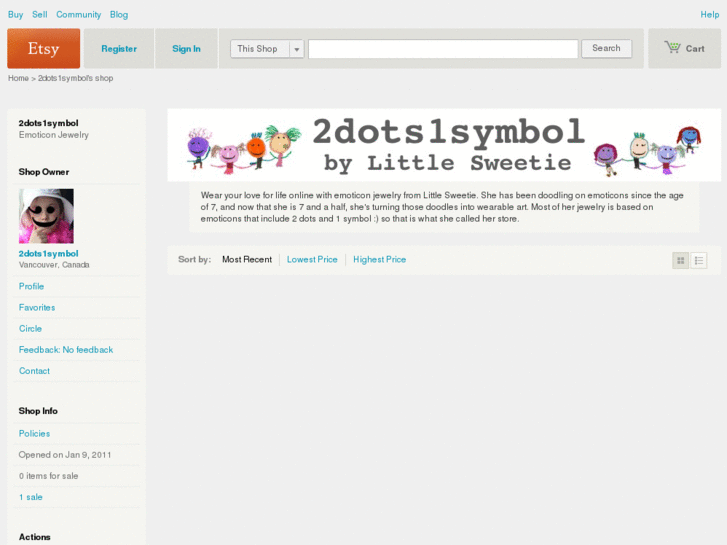Click 'Vancouver, Canada' location text
Screen dimensions: 727x545
tap(54, 265)
